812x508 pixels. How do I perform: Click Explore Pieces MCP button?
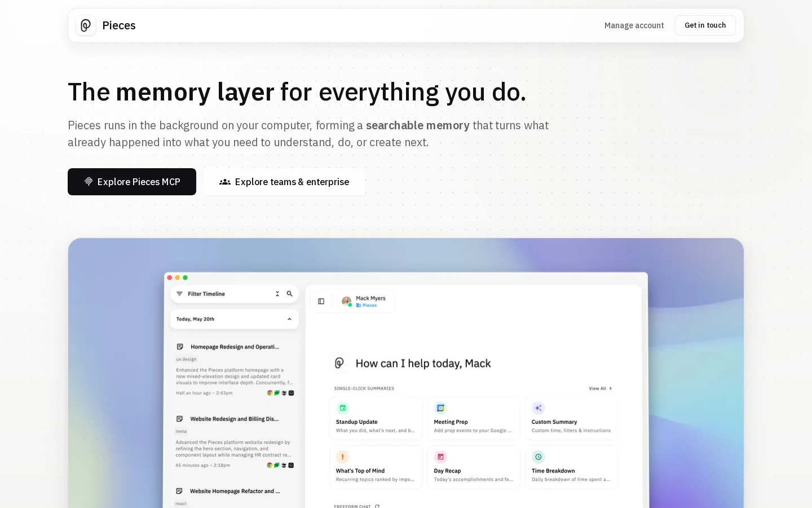tap(132, 182)
